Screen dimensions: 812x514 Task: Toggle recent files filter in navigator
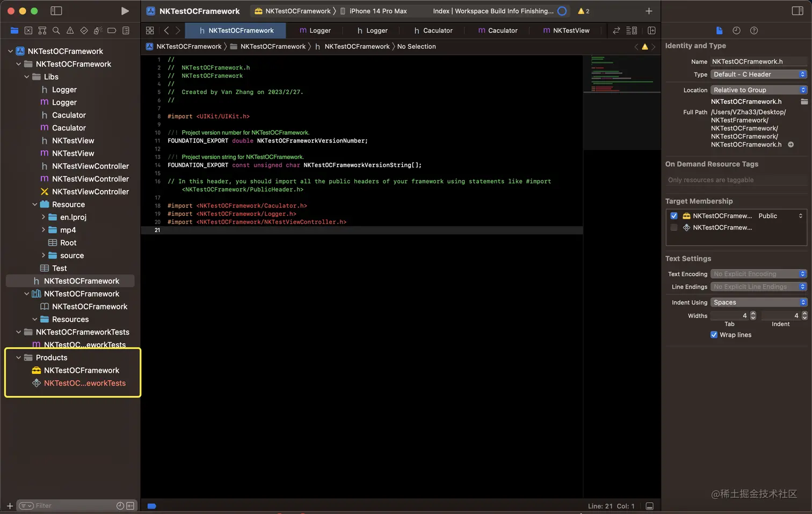coord(120,506)
